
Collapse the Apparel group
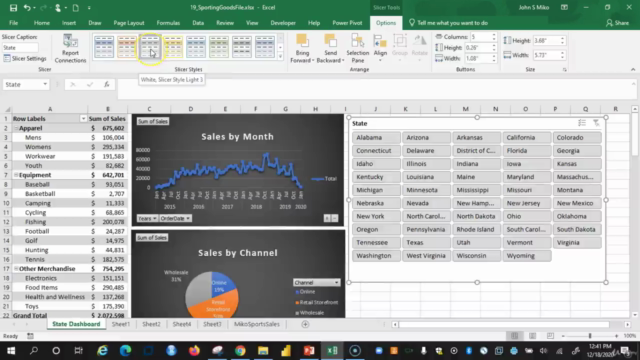click(16, 128)
